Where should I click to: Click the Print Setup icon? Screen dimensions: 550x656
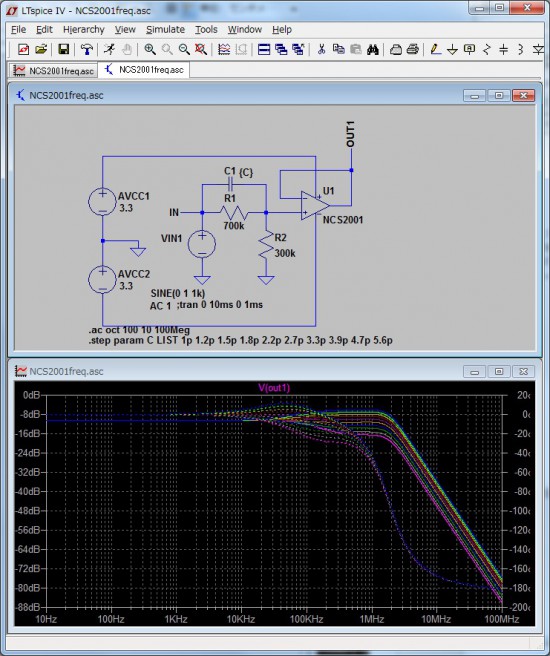pos(396,50)
